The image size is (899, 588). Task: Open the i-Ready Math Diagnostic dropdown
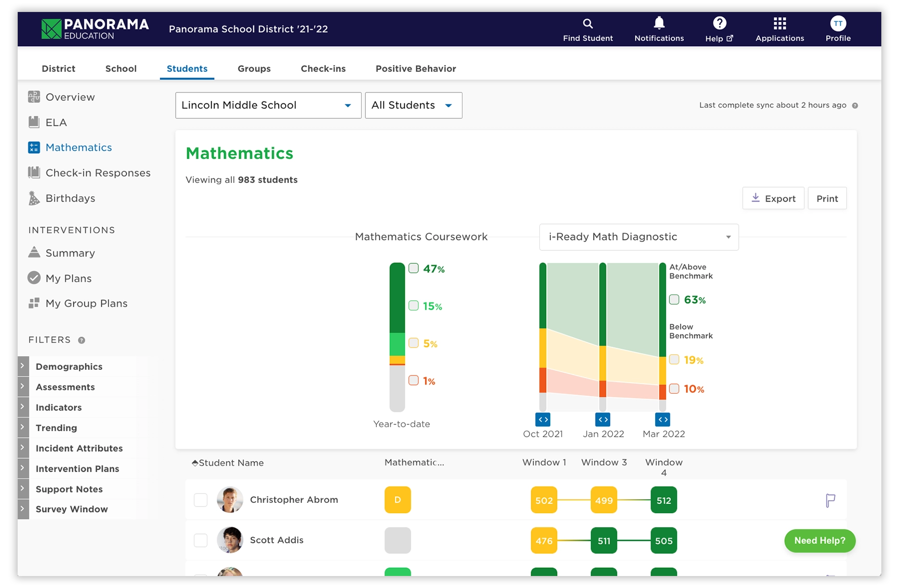click(x=639, y=237)
